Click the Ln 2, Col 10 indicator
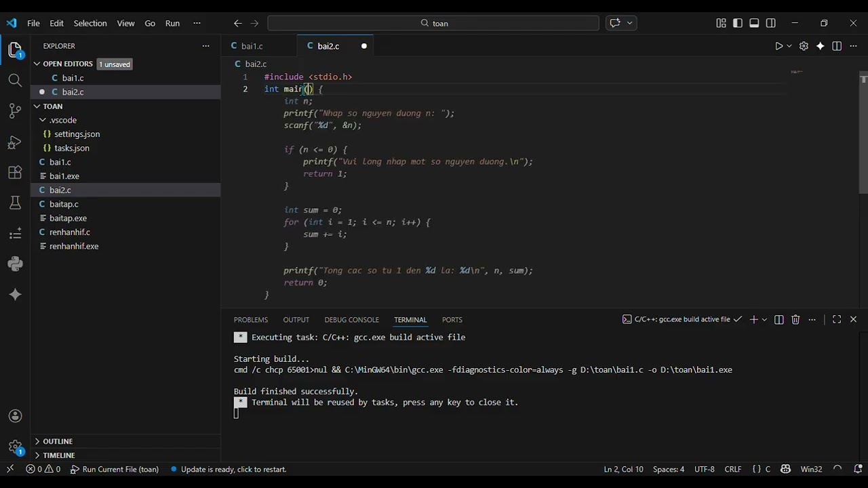This screenshot has width=868, height=488. tap(623, 469)
